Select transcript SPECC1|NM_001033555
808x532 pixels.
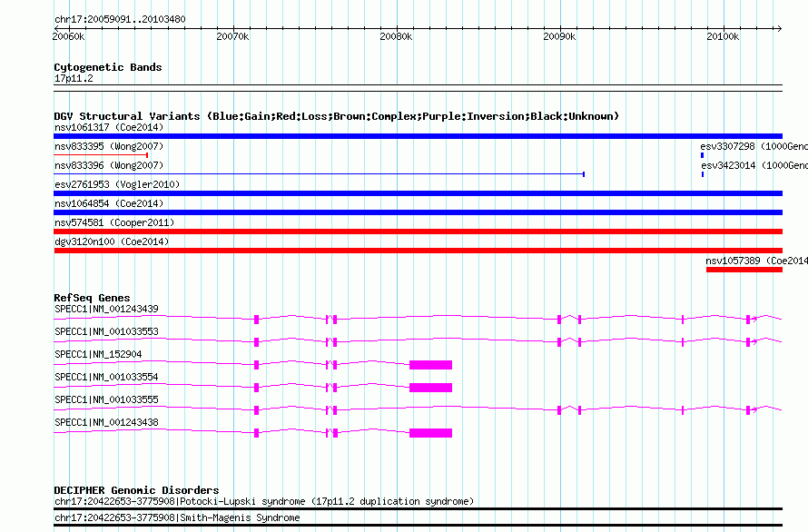pos(106,399)
